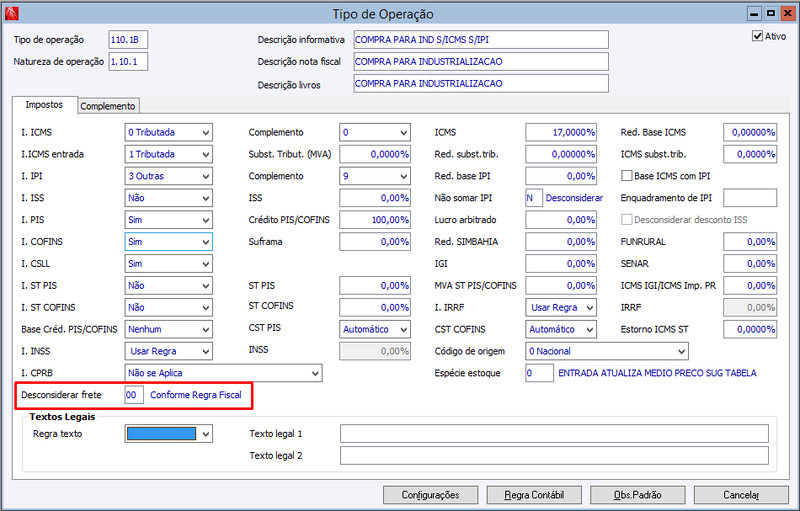
Task: Click the Red. SIMBAHIA field
Action: [561, 242]
